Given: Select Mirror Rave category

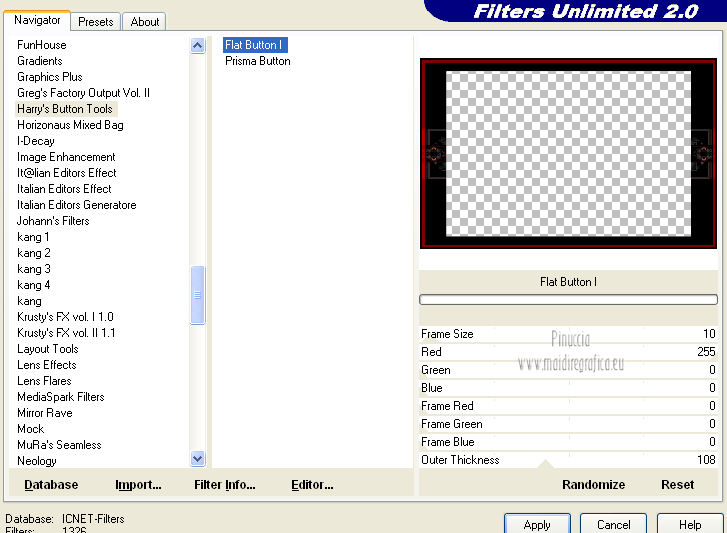Looking at the screenshot, I should point(45,413).
